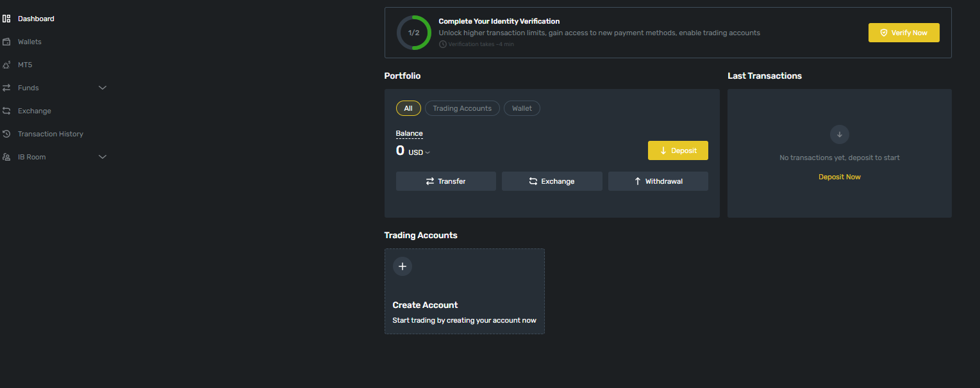
Task: Click the Create Account card
Action: (465, 291)
